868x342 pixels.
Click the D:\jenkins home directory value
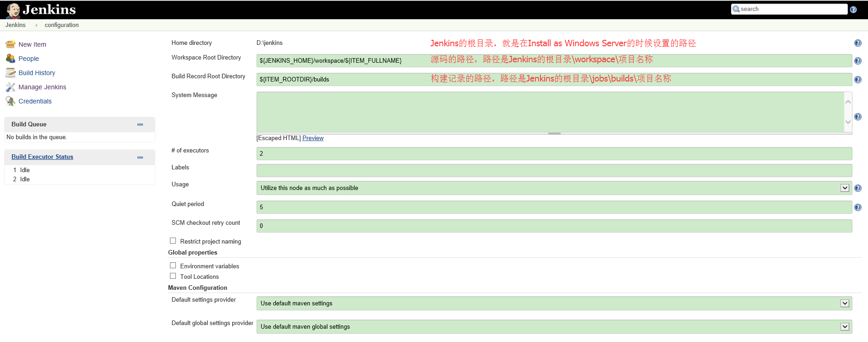coord(269,43)
